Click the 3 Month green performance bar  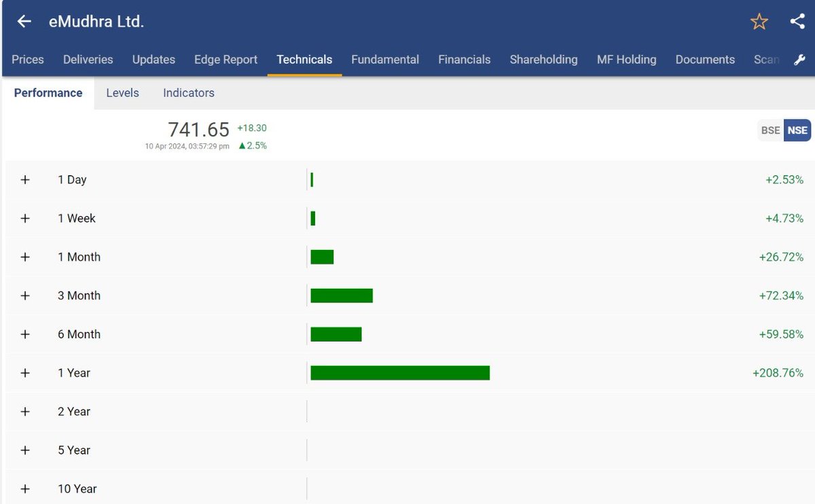pyautogui.click(x=342, y=295)
